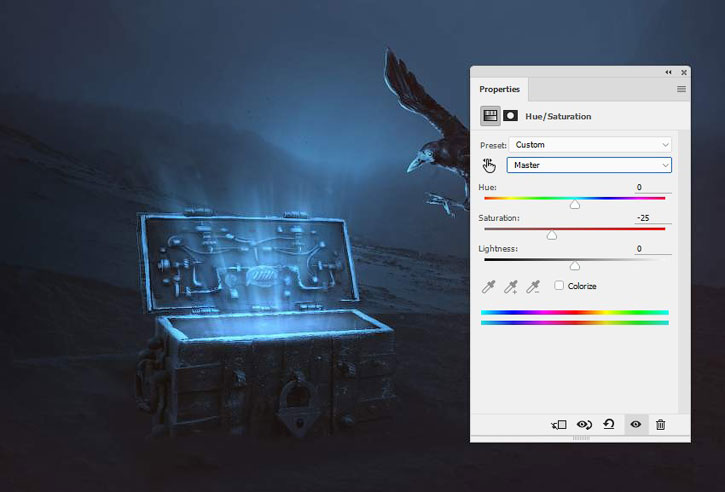
Task: Click the Hue/Saturation title text
Action: point(558,117)
